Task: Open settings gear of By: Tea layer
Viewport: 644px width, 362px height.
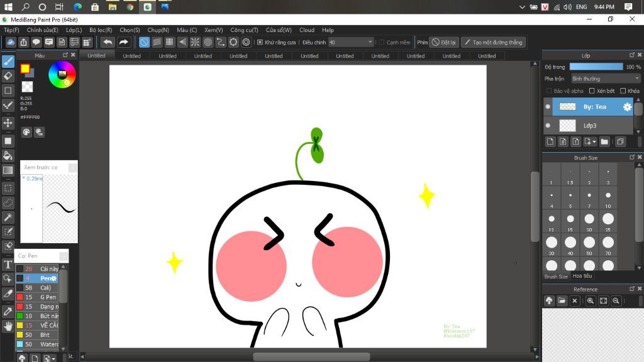Action: coord(627,107)
